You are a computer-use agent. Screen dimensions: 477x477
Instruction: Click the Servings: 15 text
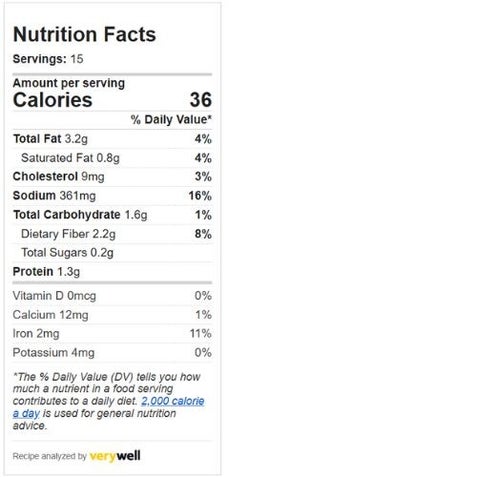pos(48,59)
